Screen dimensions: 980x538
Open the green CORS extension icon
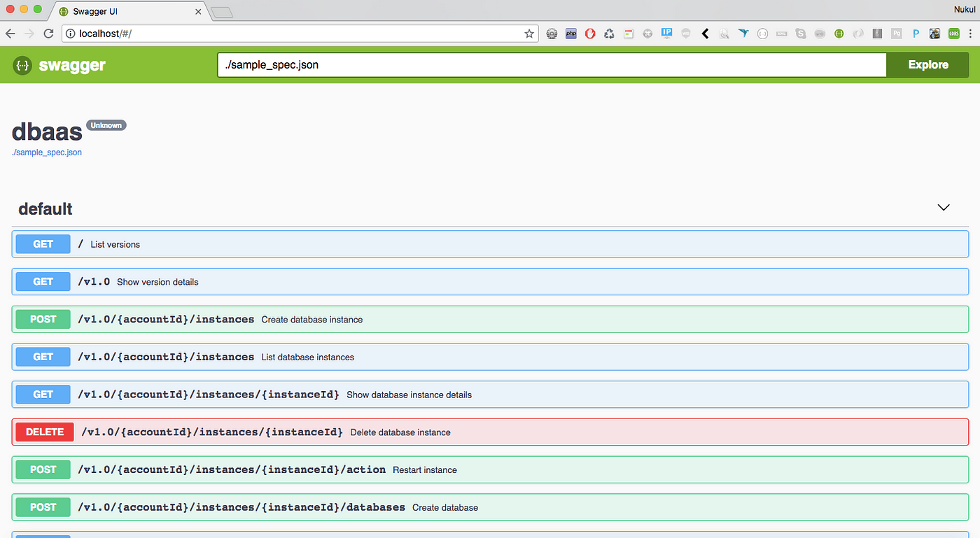pos(953,34)
